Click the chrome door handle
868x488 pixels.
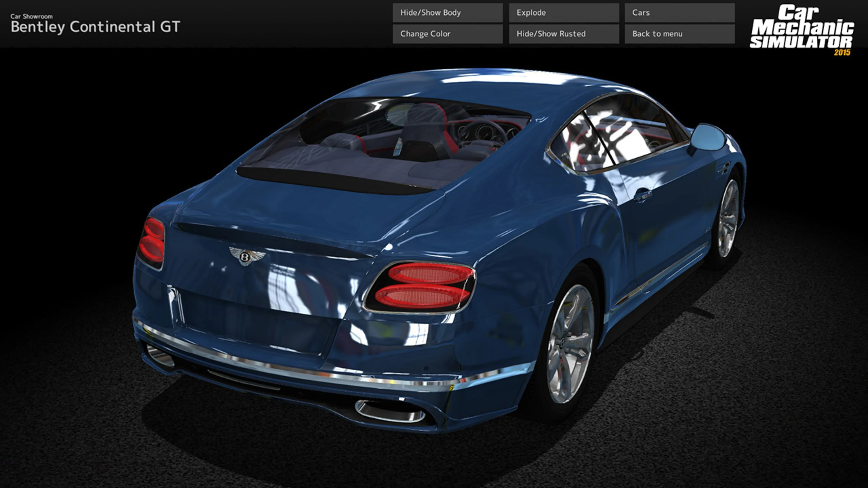pos(643,195)
